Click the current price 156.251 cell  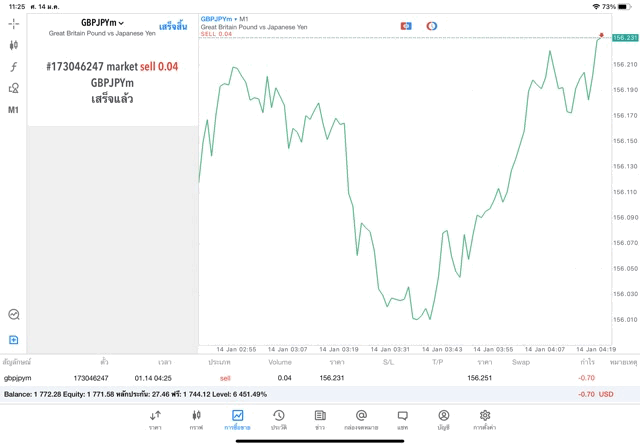click(480, 378)
